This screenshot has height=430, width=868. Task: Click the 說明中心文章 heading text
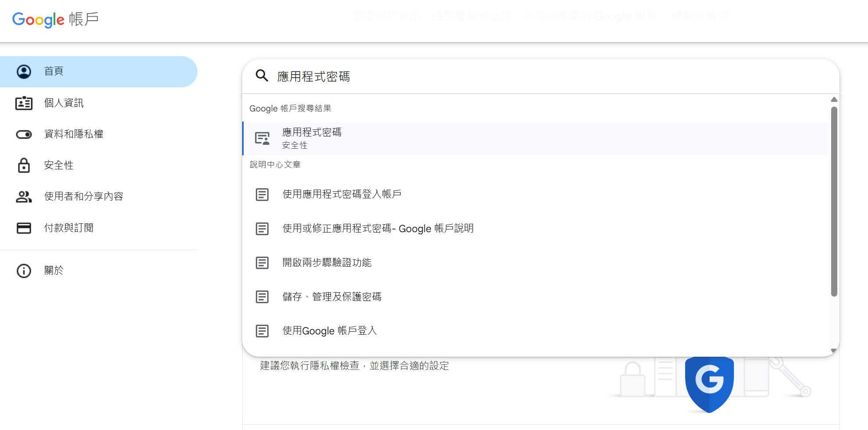[x=275, y=165]
